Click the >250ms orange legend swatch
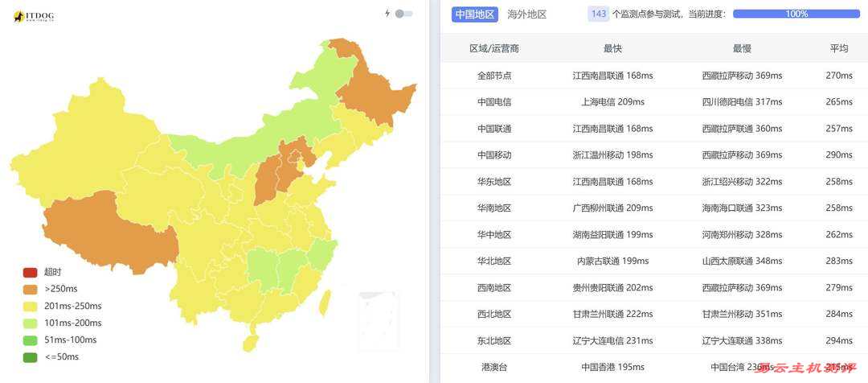Image resolution: width=868 pixels, height=383 pixels. pos(30,289)
